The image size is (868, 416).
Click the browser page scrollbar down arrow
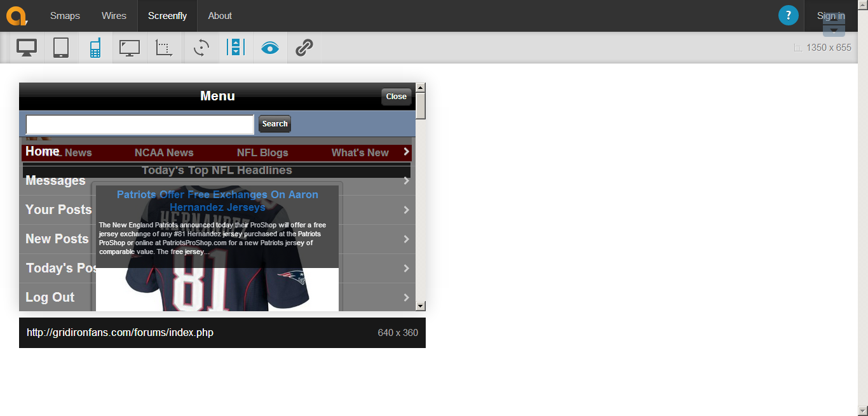click(x=863, y=410)
